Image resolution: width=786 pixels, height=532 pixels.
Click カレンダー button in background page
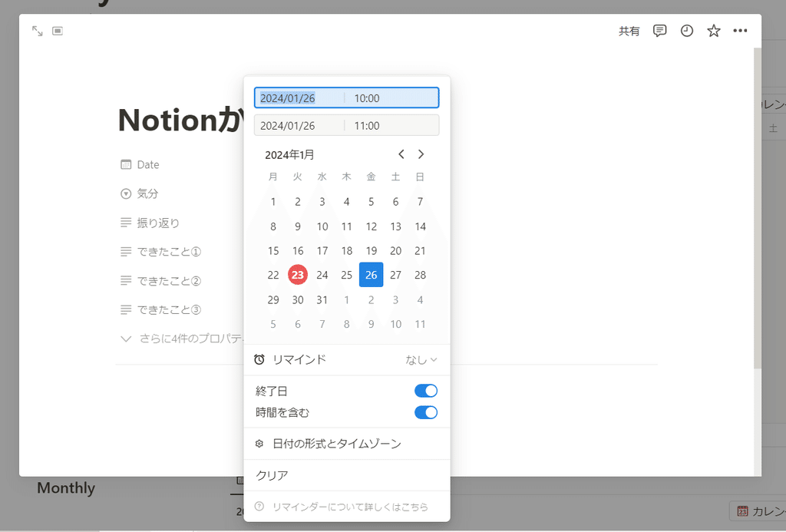click(758, 511)
